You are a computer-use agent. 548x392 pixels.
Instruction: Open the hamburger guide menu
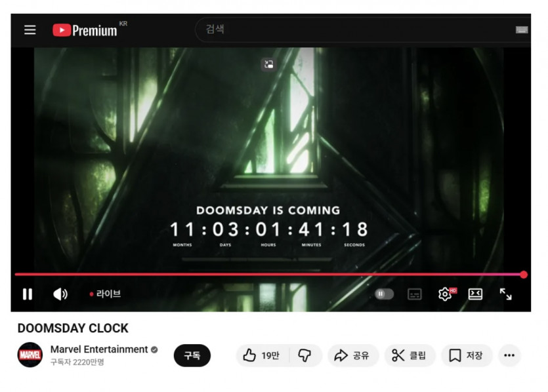[x=30, y=29]
